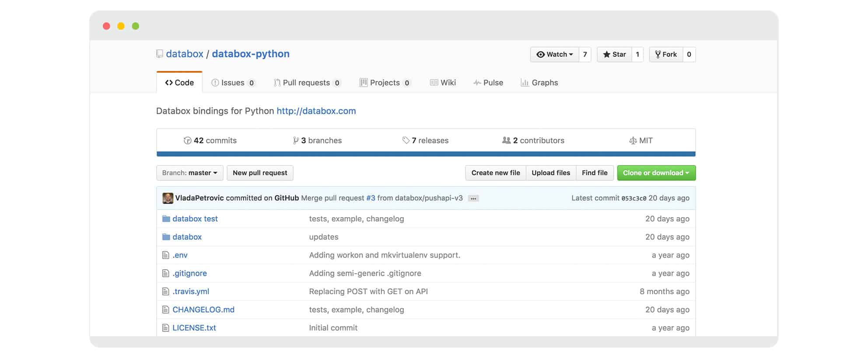The width and height of the screenshot is (868, 359).
Task: Click the repository book icon beside databox
Action: 160,54
